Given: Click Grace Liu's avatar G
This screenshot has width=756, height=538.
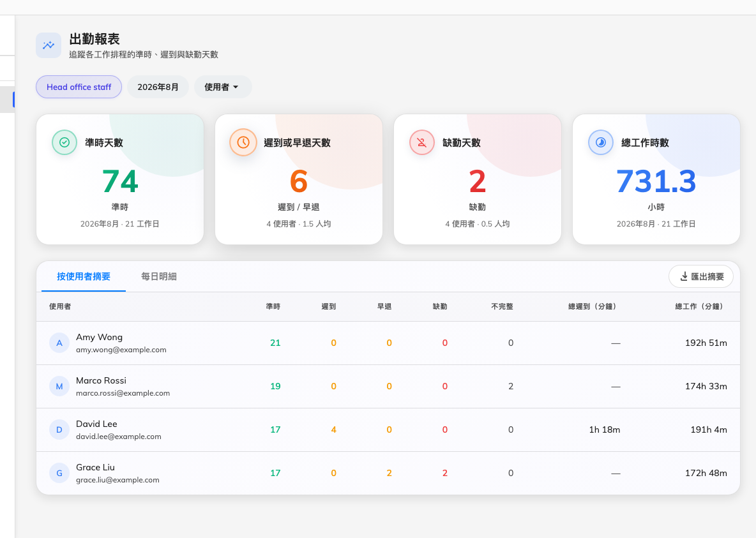Looking at the screenshot, I should coord(59,474).
